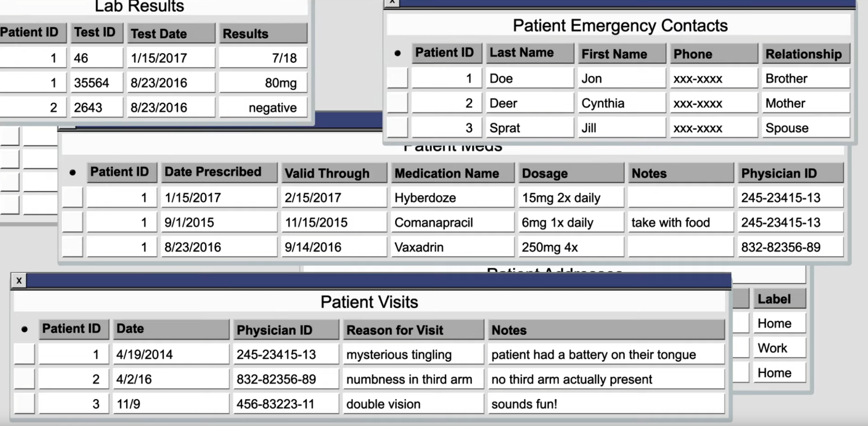Viewport: 868px width, 426px height.
Task: Click the Patient Meds select-all bullet
Action: pyautogui.click(x=73, y=173)
